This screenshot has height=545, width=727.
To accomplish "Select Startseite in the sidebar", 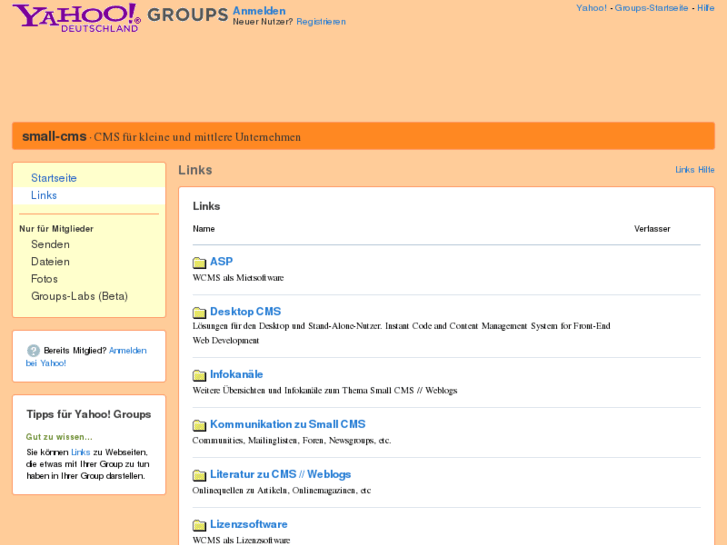I will tap(54, 178).
